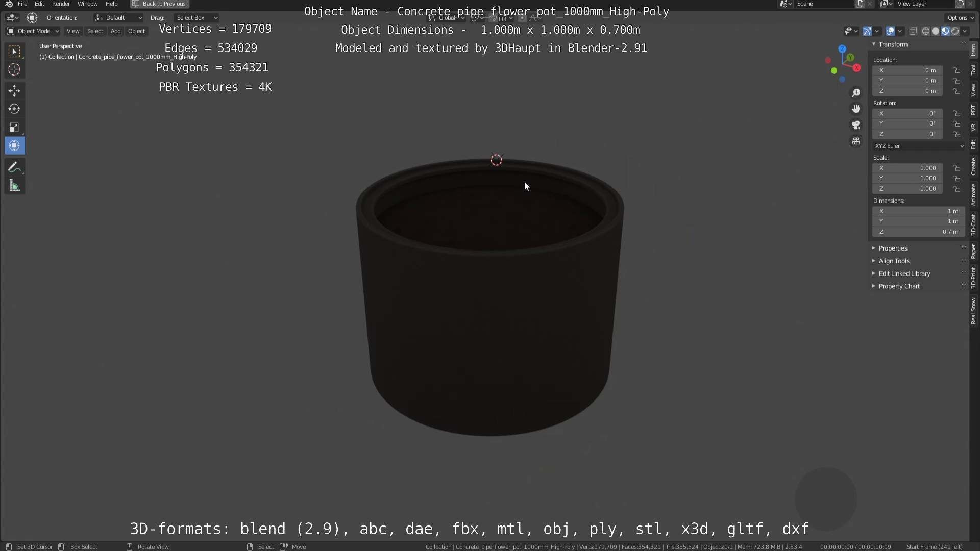Toggle Scale Z lock

coord(957,189)
